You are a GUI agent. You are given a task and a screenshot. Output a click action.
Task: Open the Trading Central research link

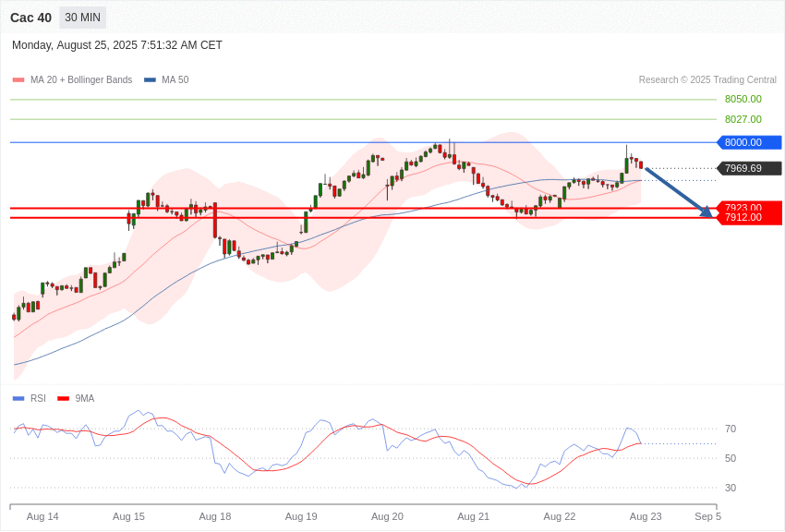[x=707, y=79]
